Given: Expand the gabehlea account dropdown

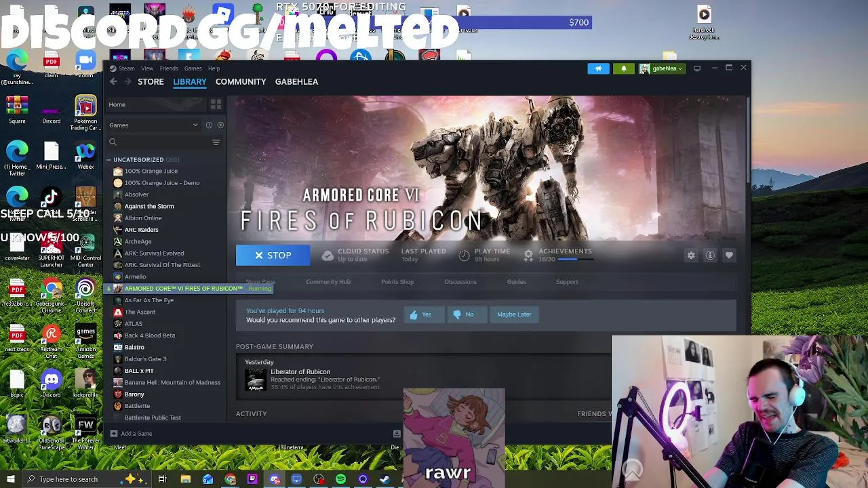Looking at the screenshot, I should [x=662, y=68].
